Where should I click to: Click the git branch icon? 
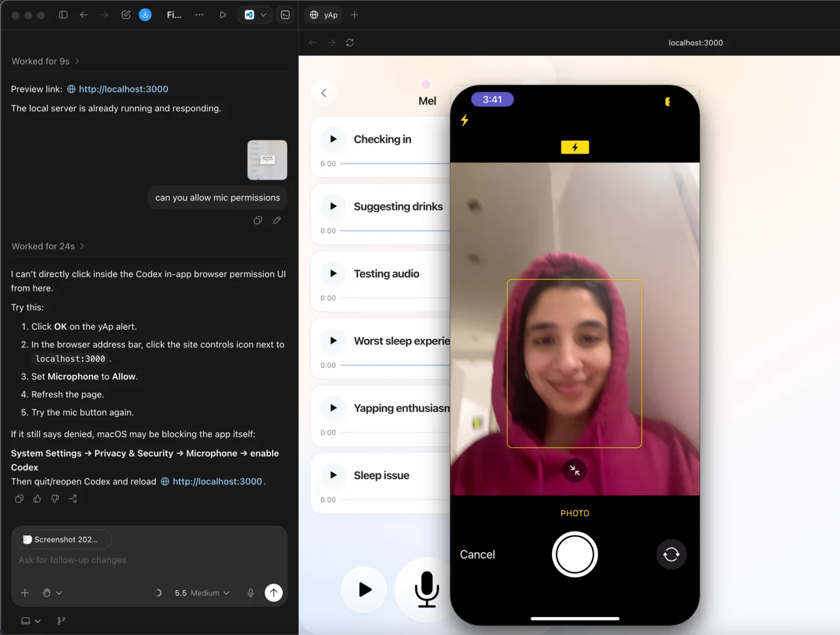(61, 621)
